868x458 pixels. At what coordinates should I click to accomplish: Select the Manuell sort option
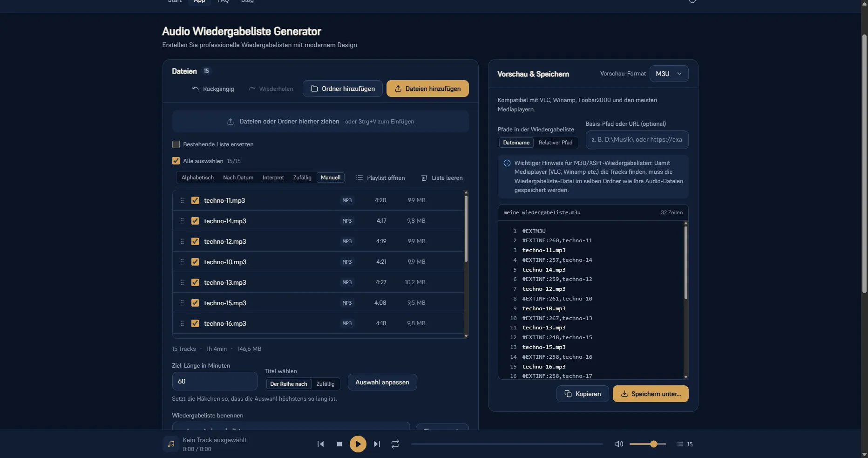[331, 178]
